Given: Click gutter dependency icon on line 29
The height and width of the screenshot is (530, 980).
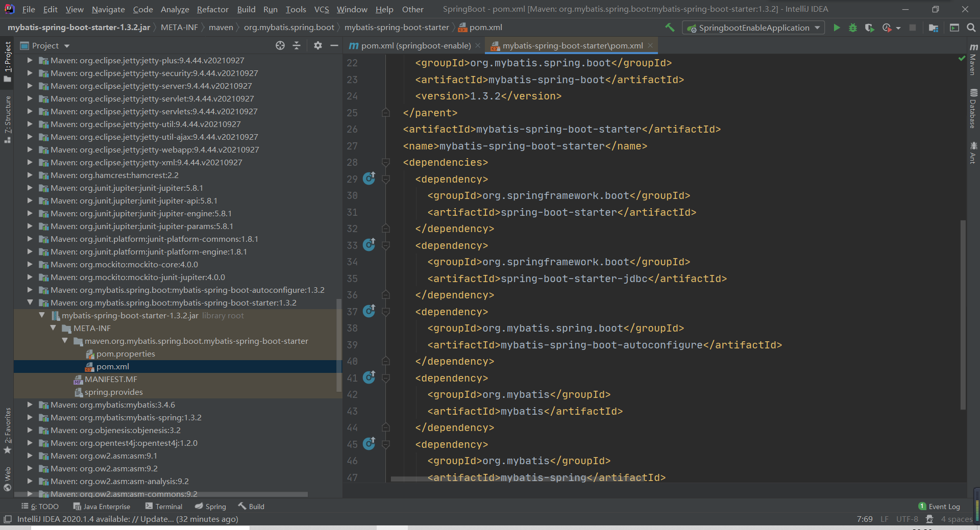Looking at the screenshot, I should click(369, 178).
